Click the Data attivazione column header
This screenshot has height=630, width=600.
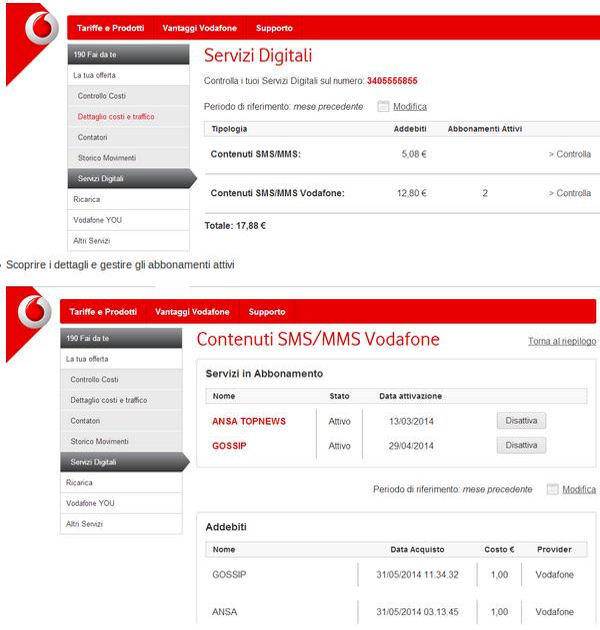click(x=410, y=396)
